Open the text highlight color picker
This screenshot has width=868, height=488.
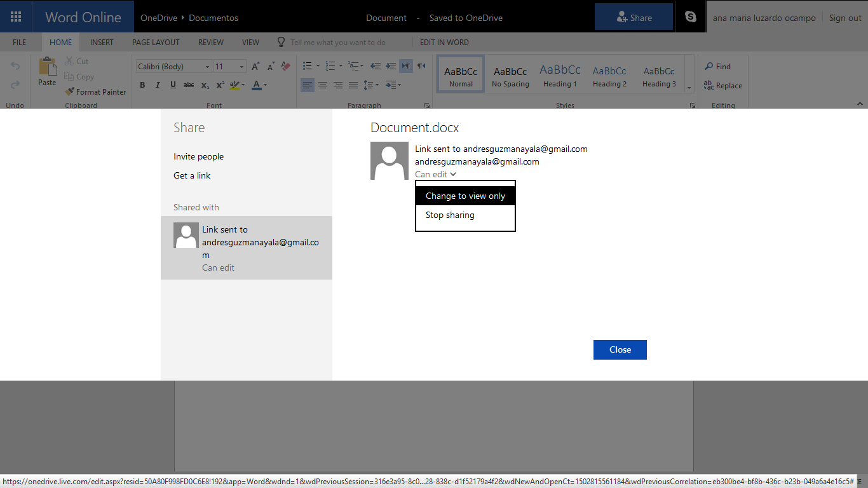(242, 85)
